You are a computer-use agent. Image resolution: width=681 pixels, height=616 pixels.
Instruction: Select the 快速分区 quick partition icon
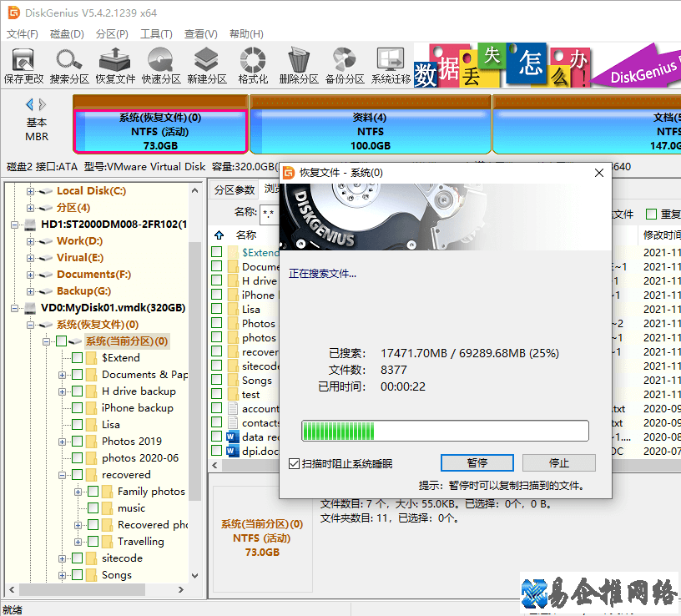(161, 65)
